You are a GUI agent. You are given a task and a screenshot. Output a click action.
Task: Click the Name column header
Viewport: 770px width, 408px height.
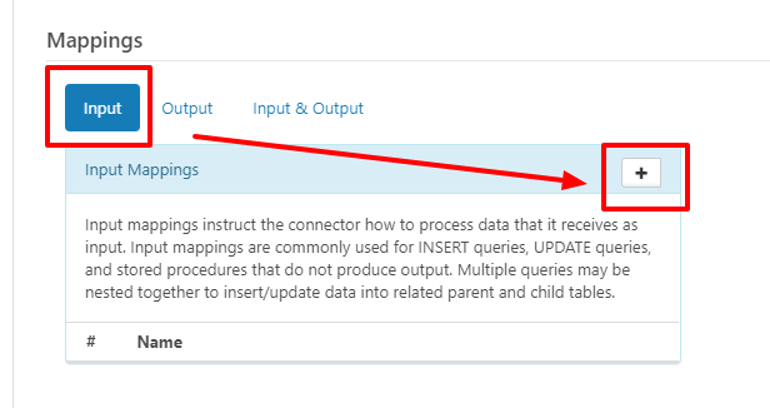tap(160, 342)
